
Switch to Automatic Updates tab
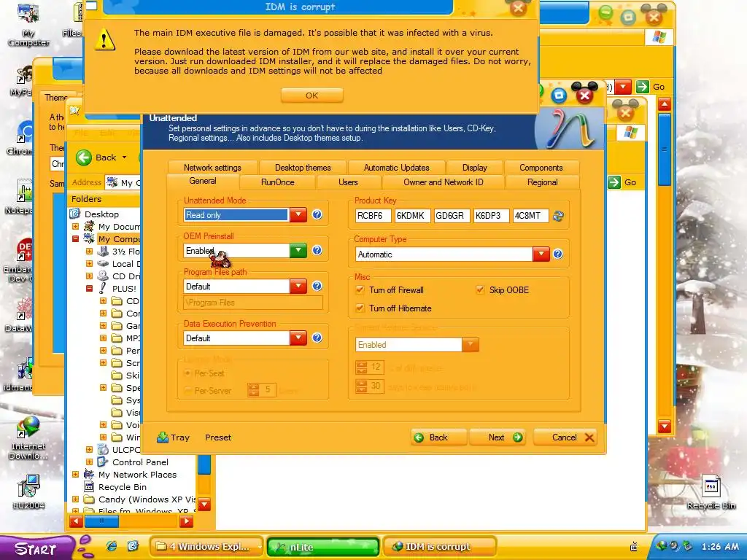tap(396, 168)
